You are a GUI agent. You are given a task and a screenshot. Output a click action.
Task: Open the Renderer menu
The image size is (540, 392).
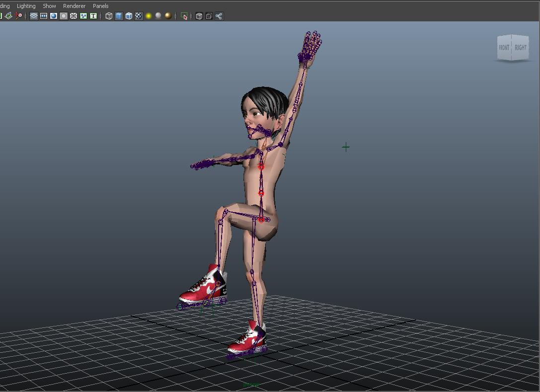click(x=74, y=6)
